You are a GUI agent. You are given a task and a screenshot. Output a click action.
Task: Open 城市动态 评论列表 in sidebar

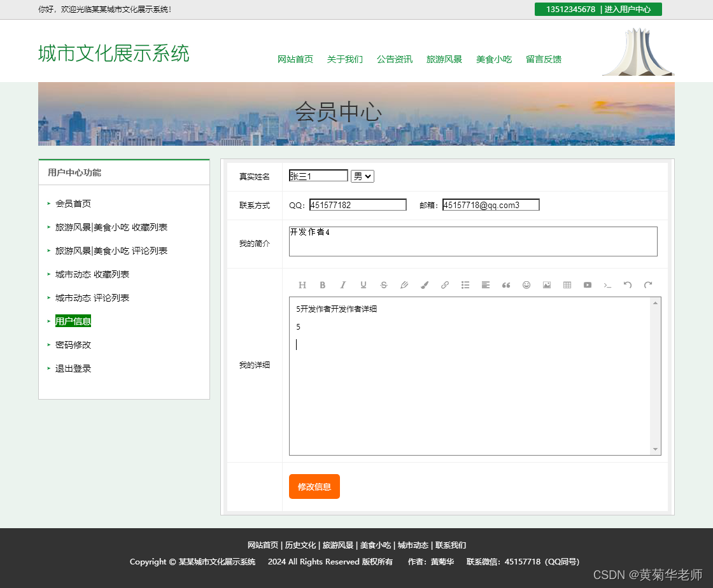point(92,298)
